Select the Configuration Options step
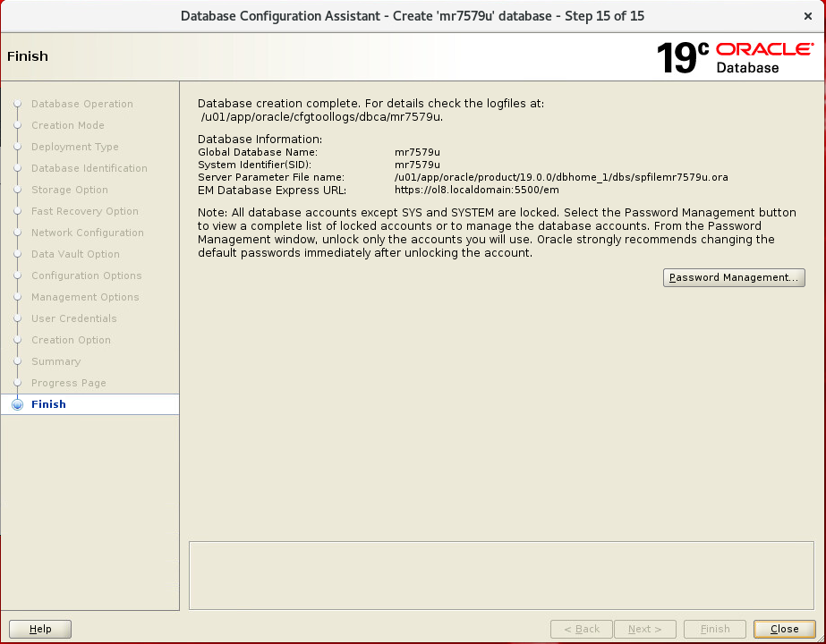826x644 pixels. [87, 275]
